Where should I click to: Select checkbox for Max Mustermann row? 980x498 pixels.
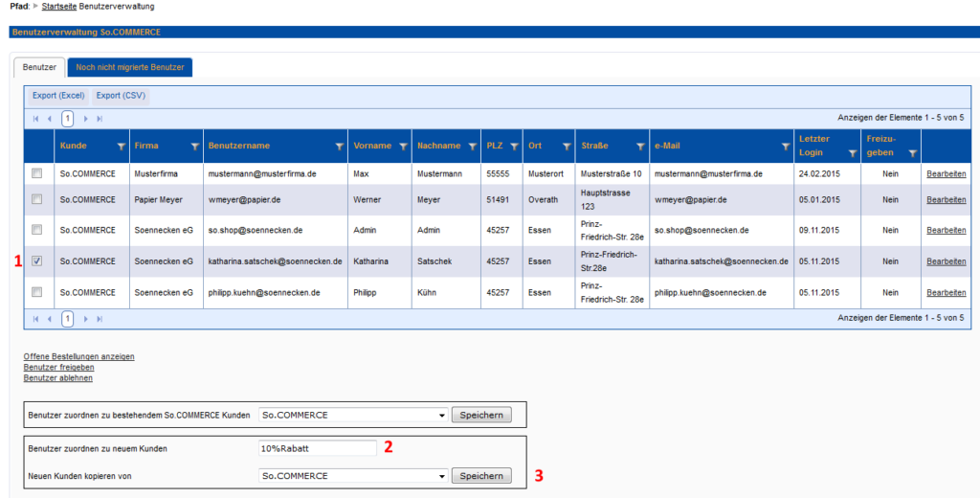point(37,173)
